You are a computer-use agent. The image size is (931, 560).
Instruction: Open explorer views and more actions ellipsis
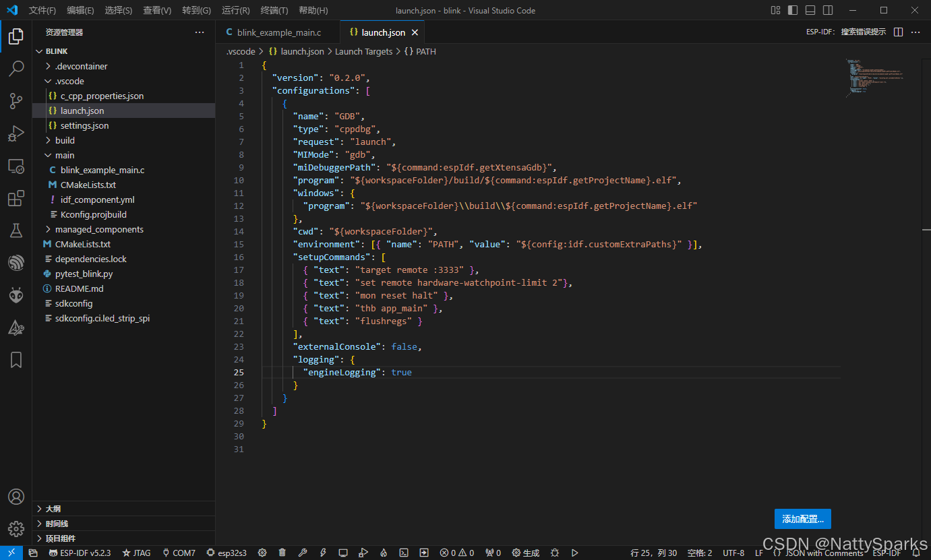tap(200, 32)
